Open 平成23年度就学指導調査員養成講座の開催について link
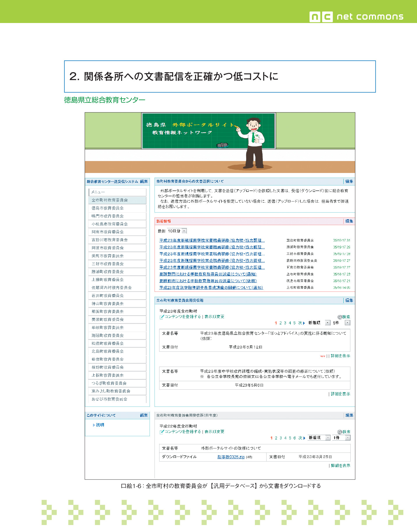The width and height of the screenshot is (417, 532). coord(211,288)
